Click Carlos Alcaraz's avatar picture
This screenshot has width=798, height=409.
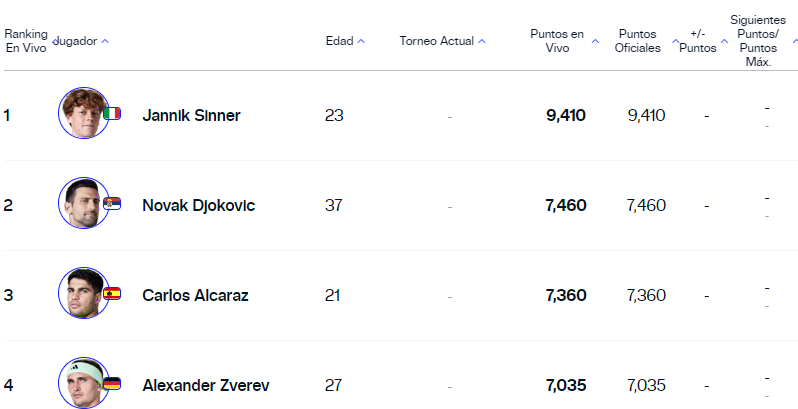coord(82,292)
